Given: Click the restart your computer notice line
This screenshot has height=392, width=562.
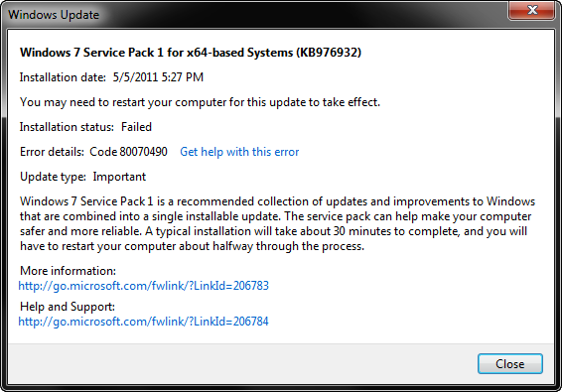Looking at the screenshot, I should (x=200, y=102).
